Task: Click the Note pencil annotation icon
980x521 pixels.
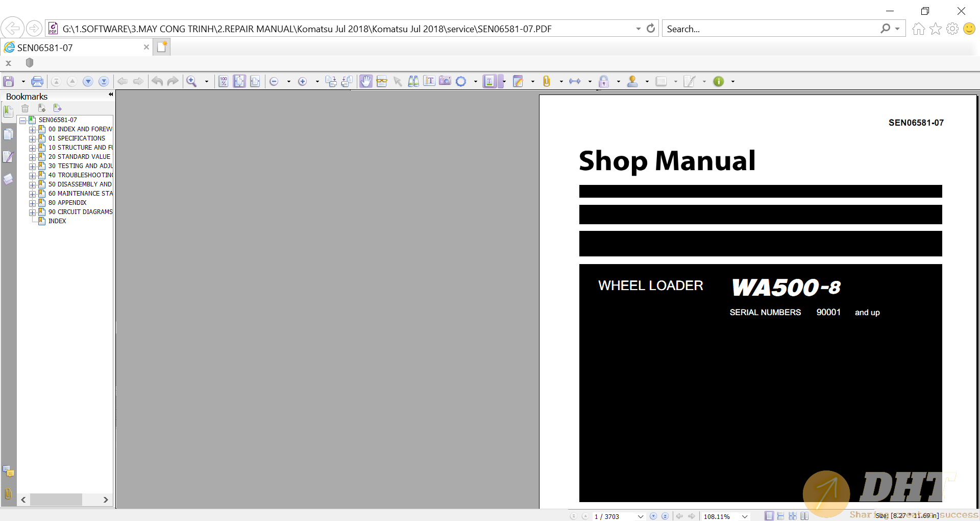Action: 518,81
